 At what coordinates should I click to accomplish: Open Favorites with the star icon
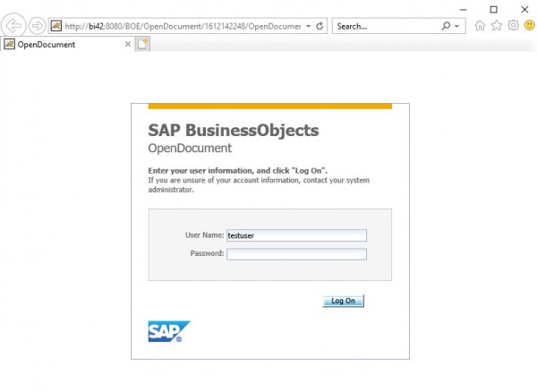[x=497, y=25]
